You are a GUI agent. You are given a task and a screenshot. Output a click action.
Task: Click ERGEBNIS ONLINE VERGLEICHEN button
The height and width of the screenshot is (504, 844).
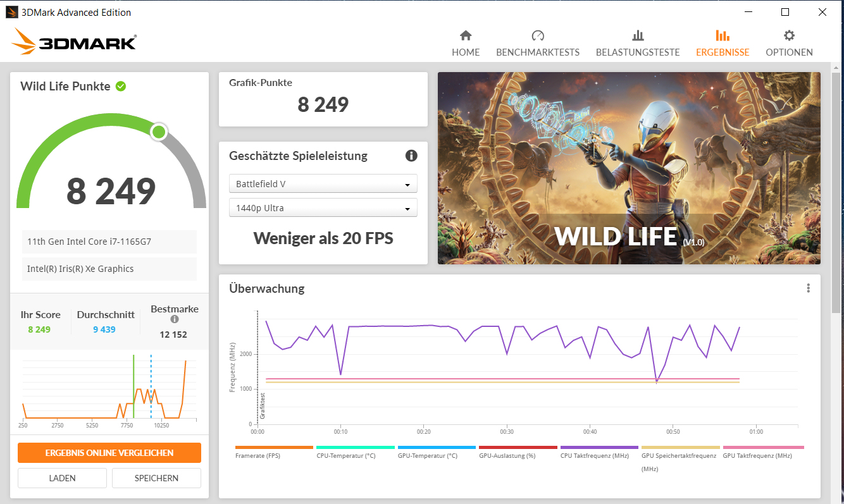click(109, 453)
